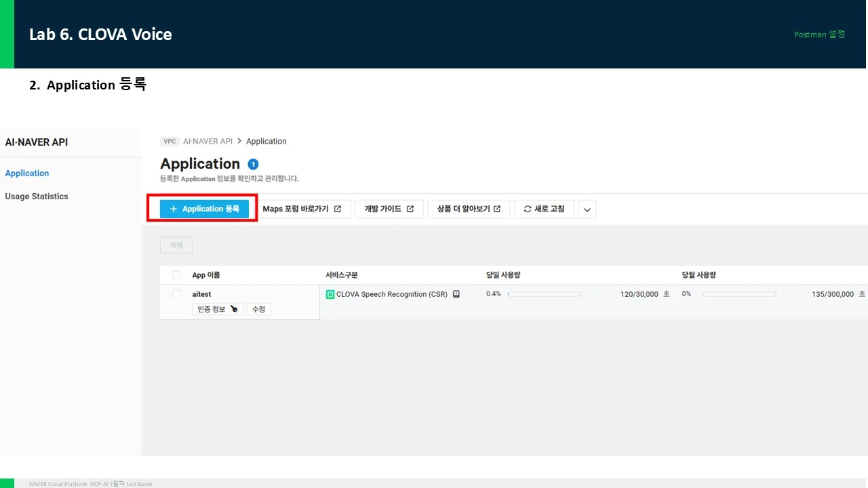
Task: Click 수정 to edit aitest
Action: [258, 309]
